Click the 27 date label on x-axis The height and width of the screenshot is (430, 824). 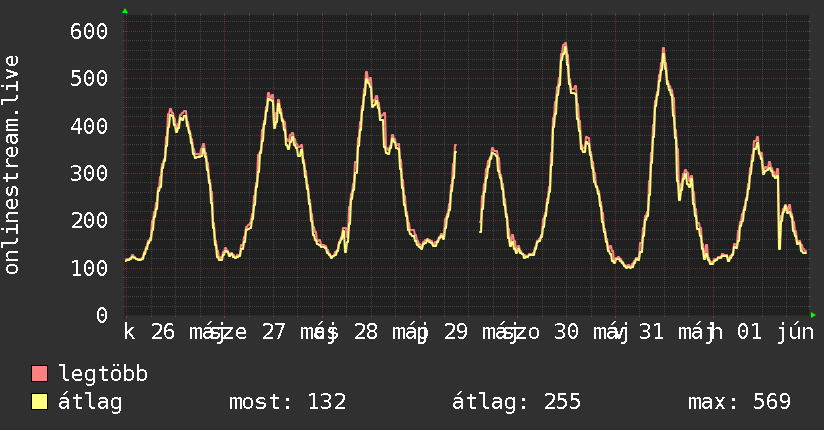tap(273, 332)
